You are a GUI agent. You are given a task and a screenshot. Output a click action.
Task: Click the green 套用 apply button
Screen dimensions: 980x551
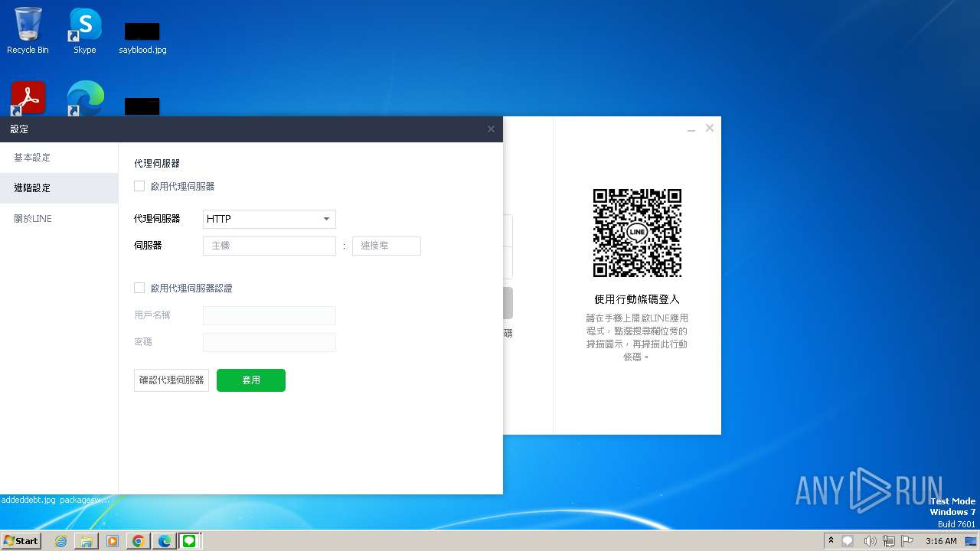(x=251, y=380)
